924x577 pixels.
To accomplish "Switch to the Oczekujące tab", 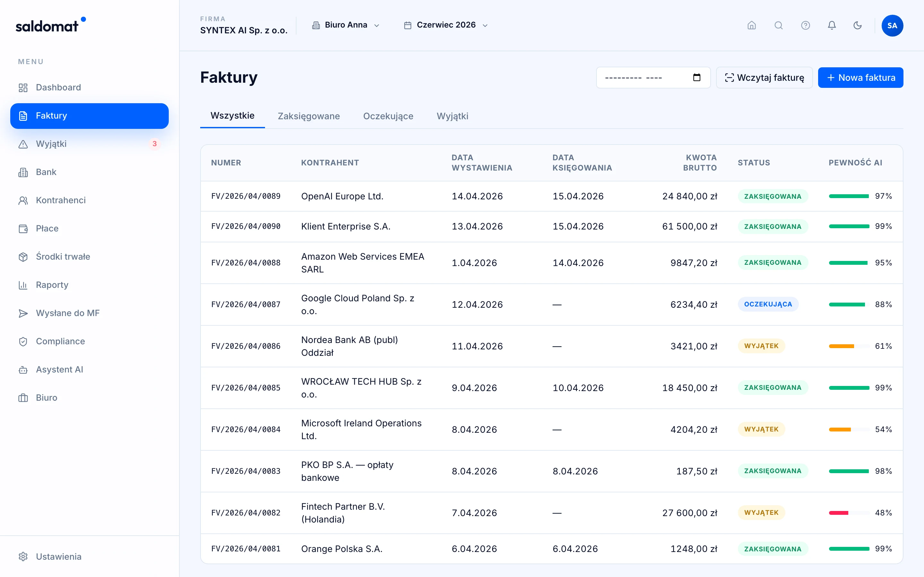I will tap(388, 116).
